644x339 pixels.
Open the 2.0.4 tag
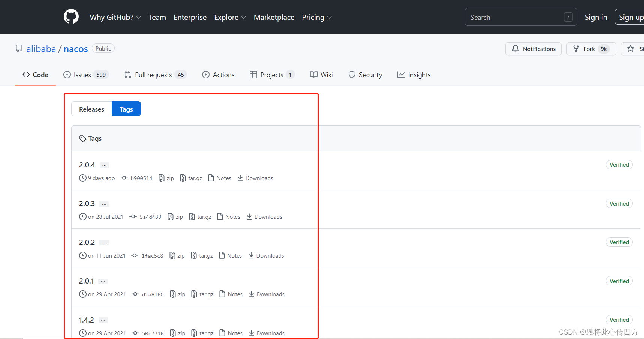(x=87, y=165)
